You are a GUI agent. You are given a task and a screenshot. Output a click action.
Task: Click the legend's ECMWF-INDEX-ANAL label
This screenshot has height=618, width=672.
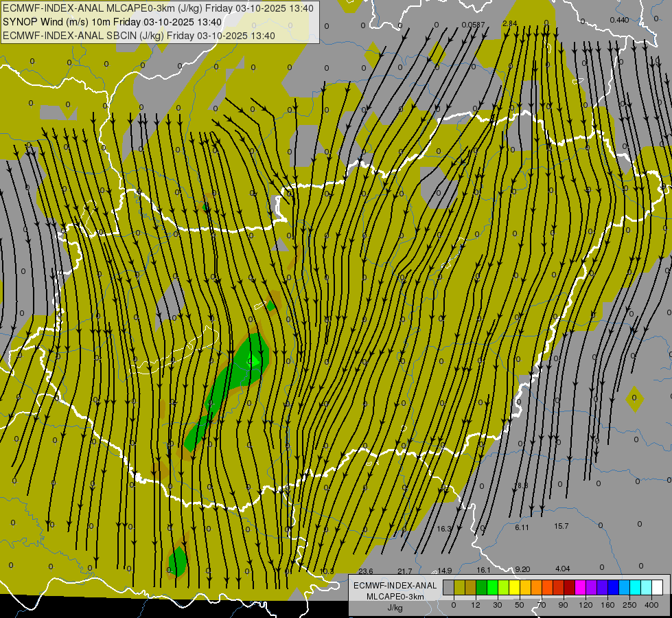(x=395, y=586)
